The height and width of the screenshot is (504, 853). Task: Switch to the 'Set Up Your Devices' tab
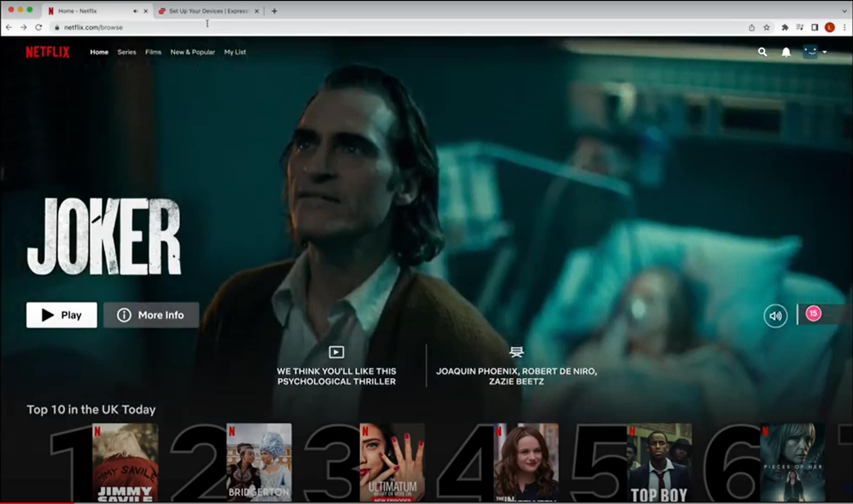tap(208, 11)
